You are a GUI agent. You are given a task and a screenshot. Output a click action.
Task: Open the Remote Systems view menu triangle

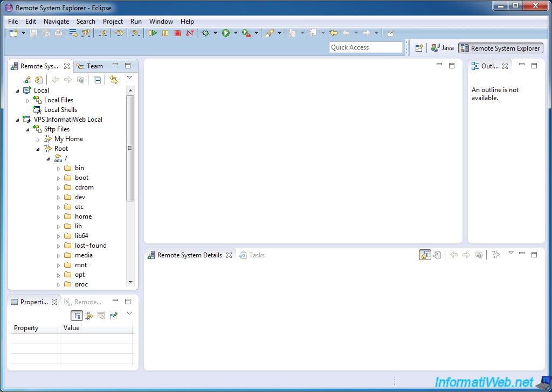point(129,78)
